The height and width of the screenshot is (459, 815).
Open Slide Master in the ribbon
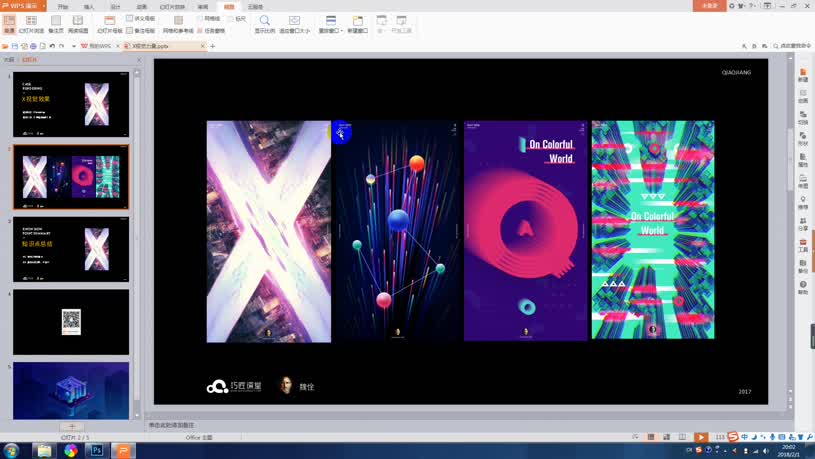click(x=110, y=24)
